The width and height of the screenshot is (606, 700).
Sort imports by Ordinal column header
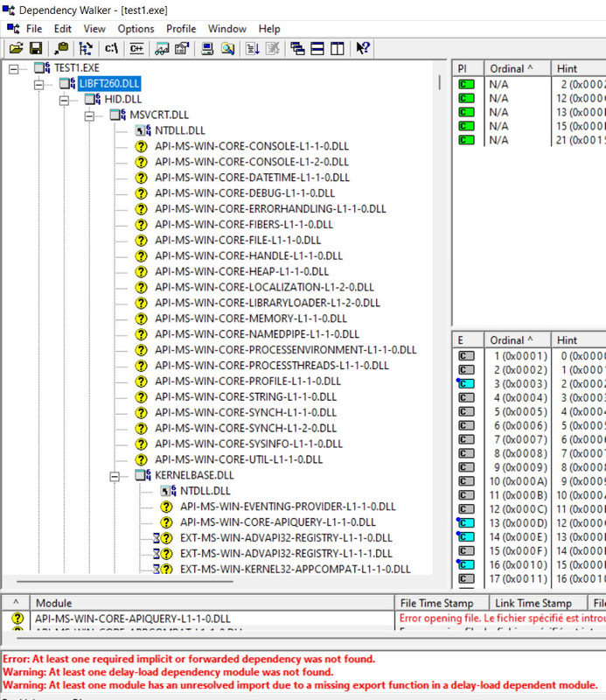(518, 68)
